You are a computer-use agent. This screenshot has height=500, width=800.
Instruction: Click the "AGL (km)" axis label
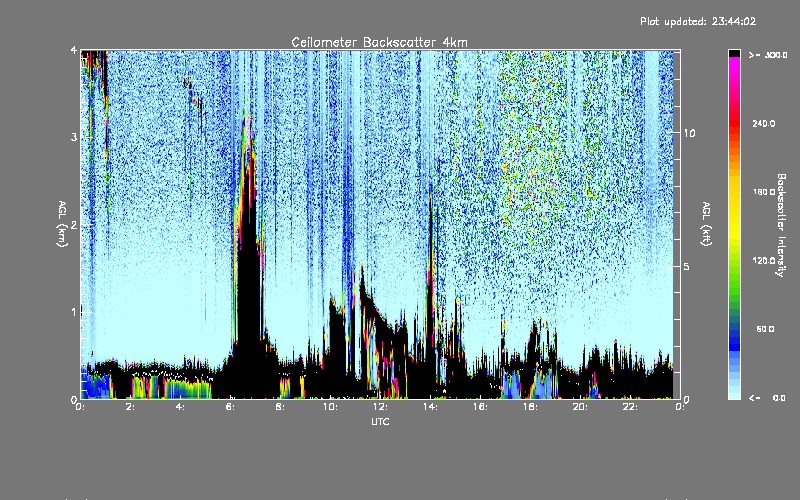(x=62, y=224)
